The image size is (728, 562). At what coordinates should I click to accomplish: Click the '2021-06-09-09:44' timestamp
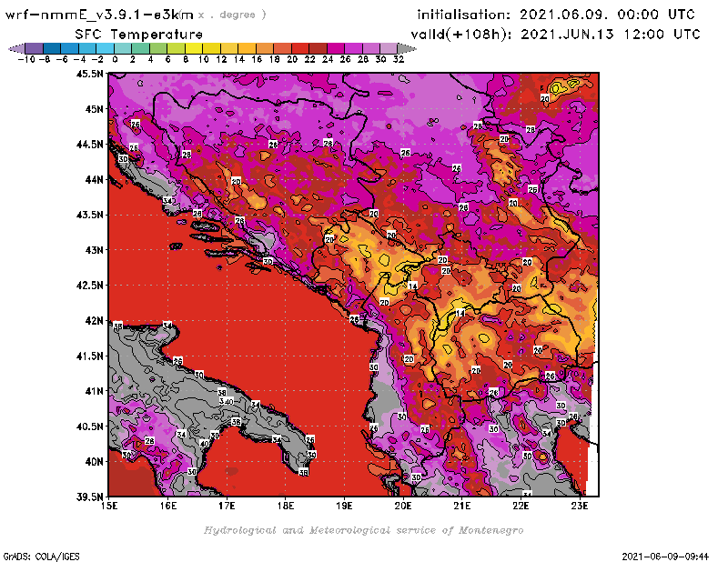665,556
